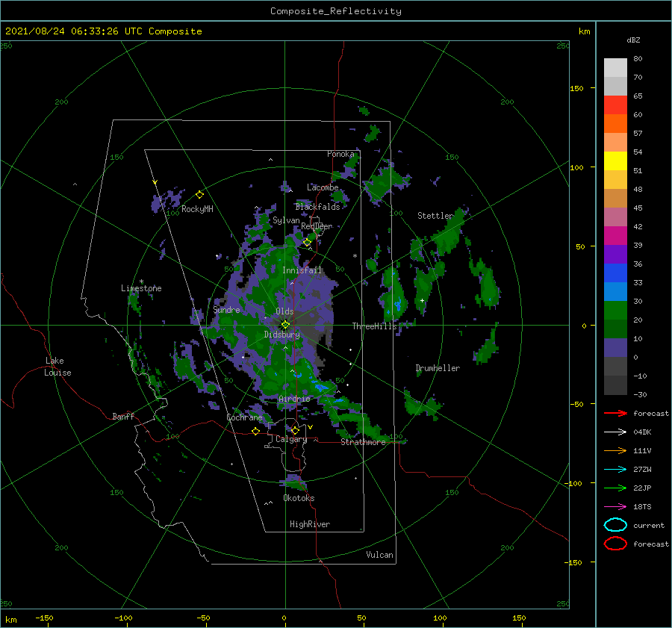The height and width of the screenshot is (628, 672).
Task: Click the purple 0 dBZ color swatch
Action: pos(615,347)
